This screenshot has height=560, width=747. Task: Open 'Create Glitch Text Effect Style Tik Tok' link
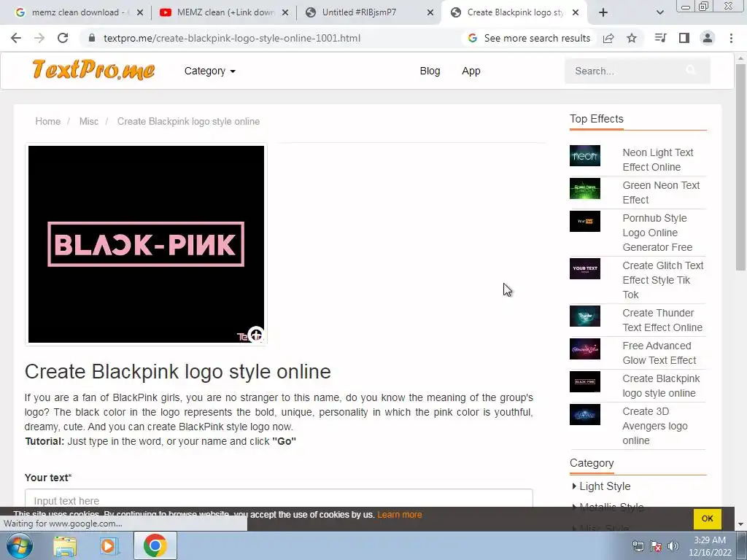(662, 280)
